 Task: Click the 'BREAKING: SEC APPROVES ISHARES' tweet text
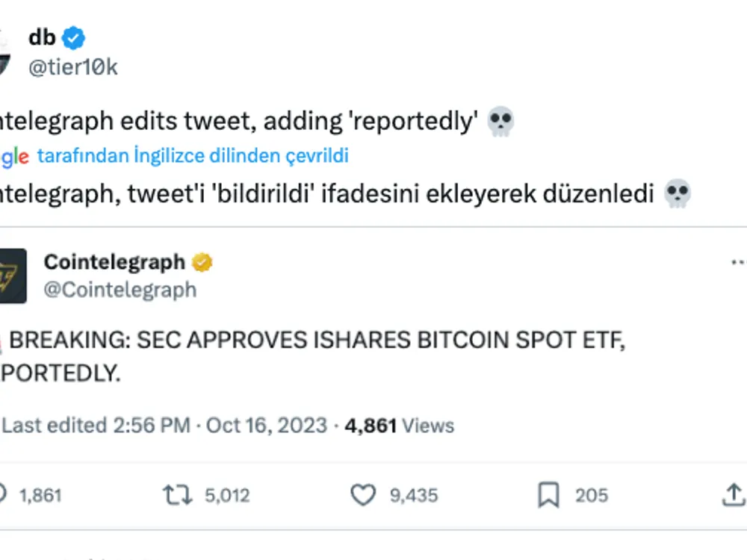point(314,340)
